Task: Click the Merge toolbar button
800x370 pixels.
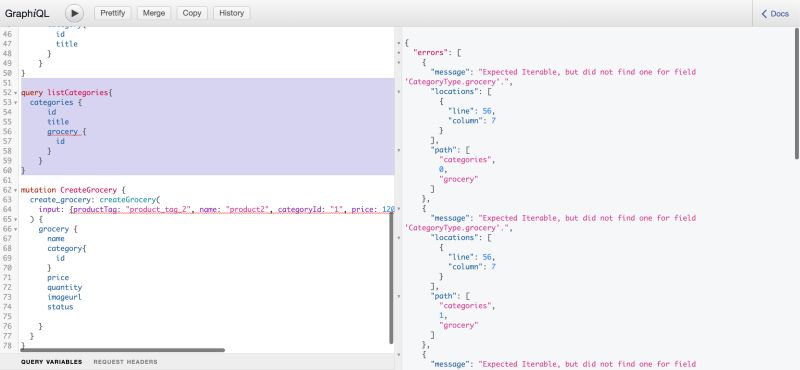Action: (x=154, y=13)
